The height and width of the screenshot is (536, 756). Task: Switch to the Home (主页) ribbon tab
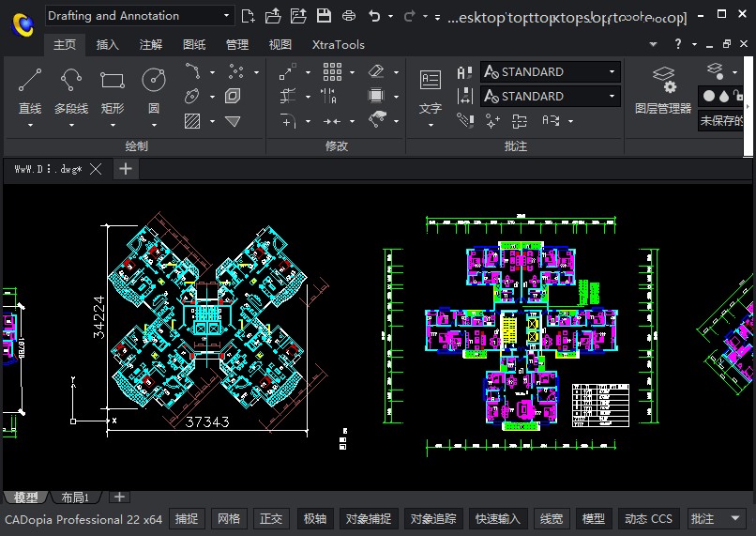click(65, 44)
